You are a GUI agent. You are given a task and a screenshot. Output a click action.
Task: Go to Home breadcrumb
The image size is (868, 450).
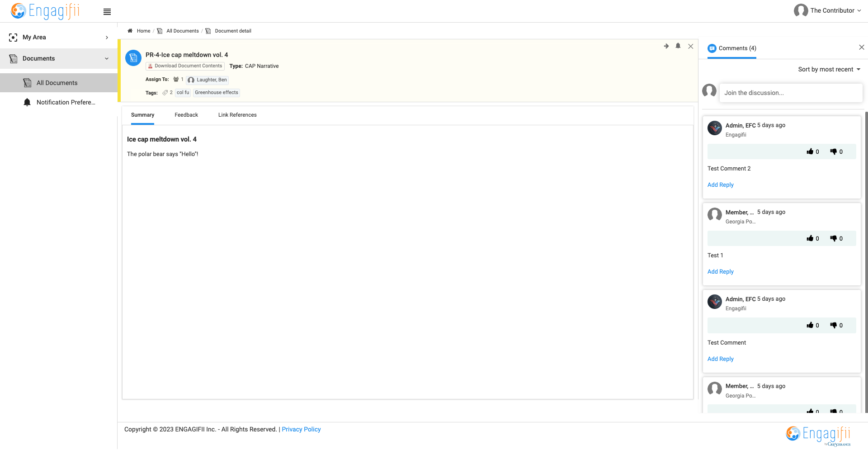coord(143,31)
